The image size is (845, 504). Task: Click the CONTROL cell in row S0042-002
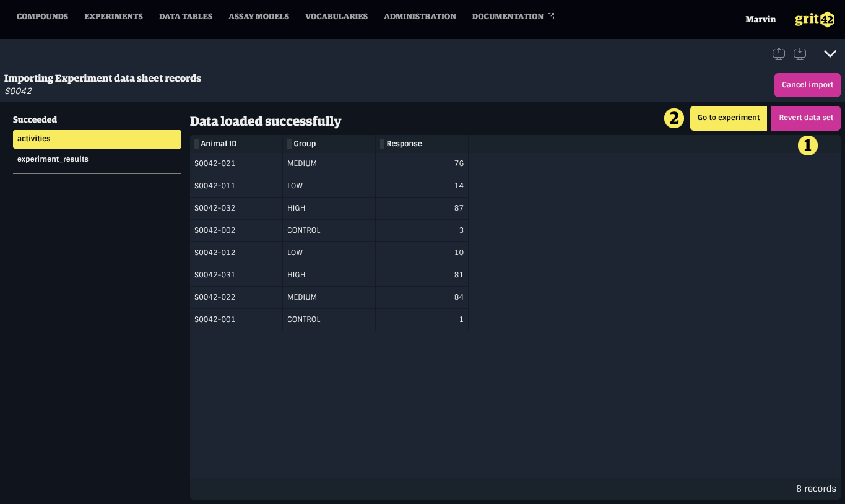coord(329,230)
